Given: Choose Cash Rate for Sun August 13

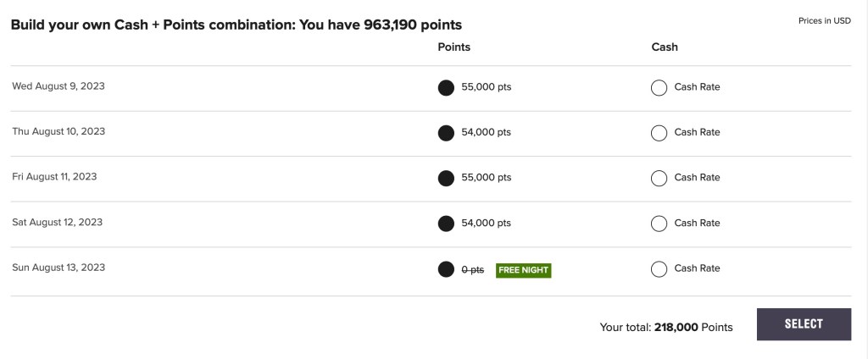Looking at the screenshot, I should click(x=659, y=269).
